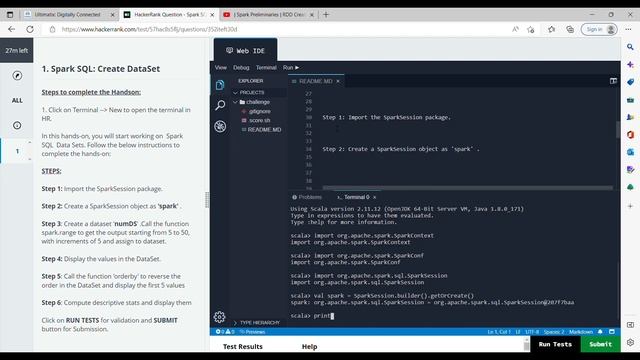Open the Search icon in IDE sidebar
Image resolution: width=640 pixels, height=360 pixels.
coord(220,105)
